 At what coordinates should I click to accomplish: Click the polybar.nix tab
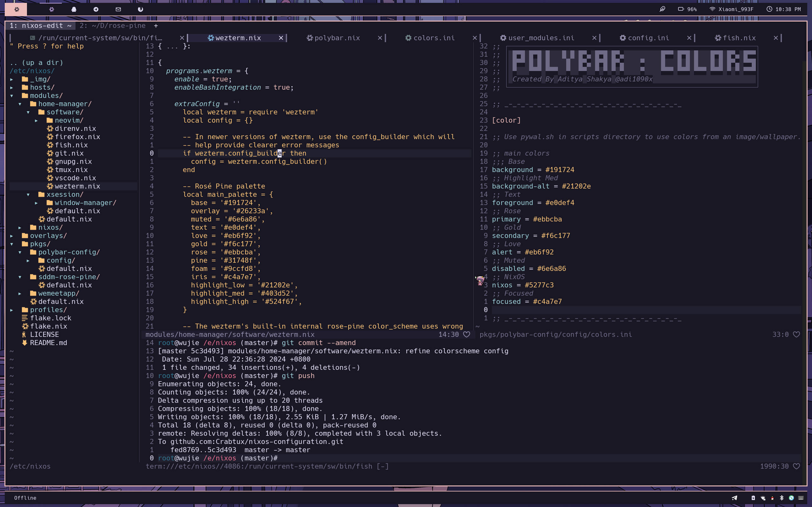[x=337, y=37]
